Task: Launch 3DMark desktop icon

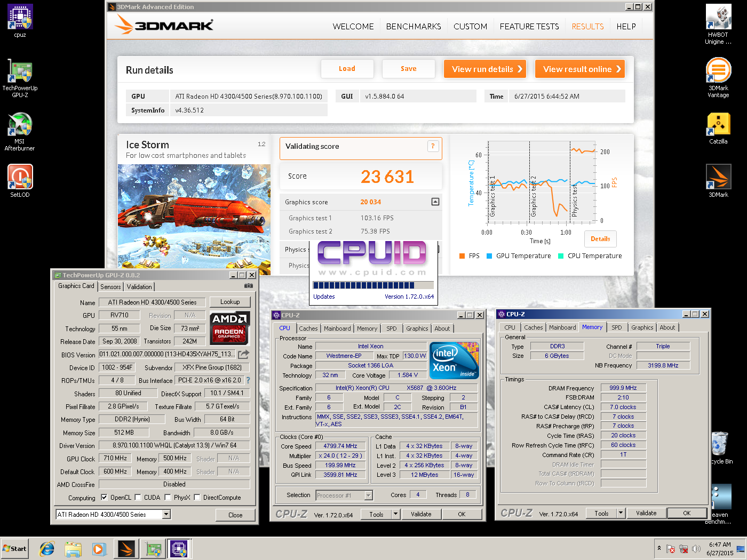Action: click(x=718, y=180)
